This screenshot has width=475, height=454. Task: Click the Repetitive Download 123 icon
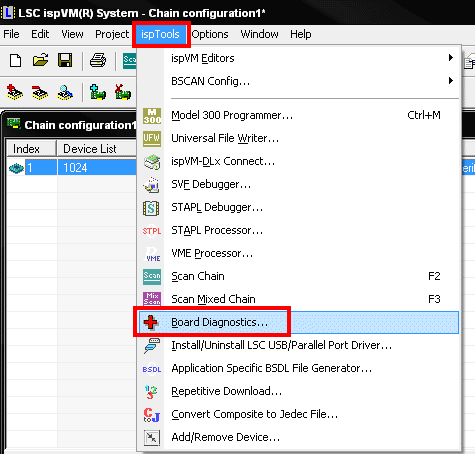(x=151, y=392)
